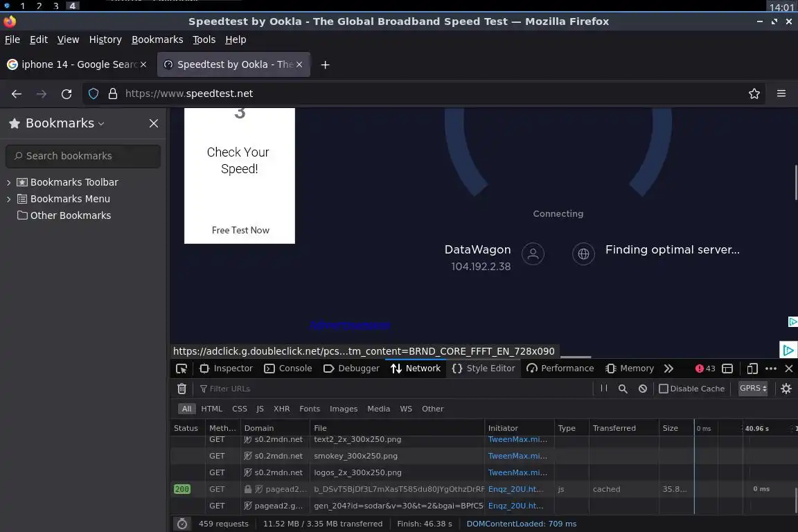The width and height of the screenshot is (798, 532).
Task: Reload the Speedtest page
Action: click(x=66, y=94)
